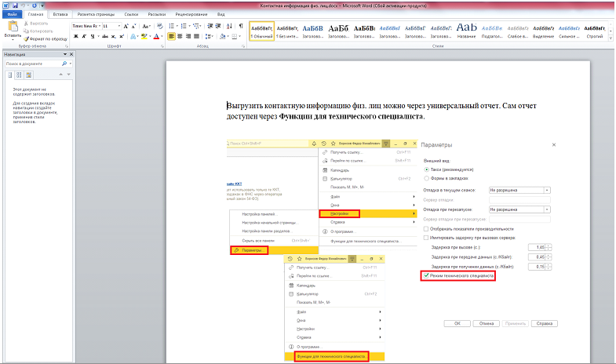
Task: Open the Рассылки ribbon tab
Action: 157,14
